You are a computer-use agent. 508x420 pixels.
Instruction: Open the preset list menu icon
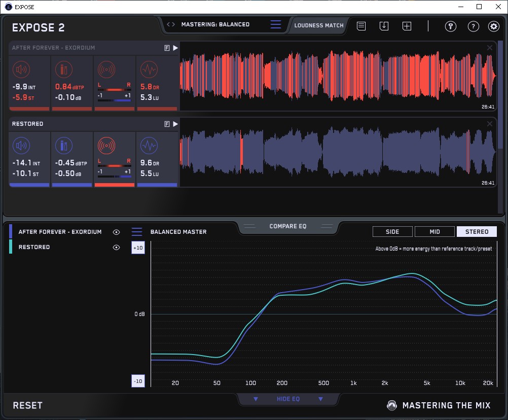[x=275, y=24]
